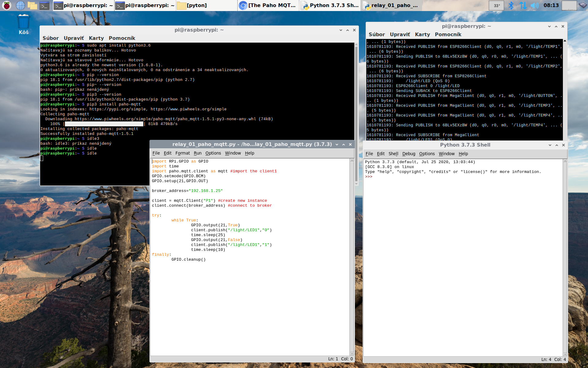Open the Raspberry Pi main menu
588x368 pixels.
(x=7, y=5)
